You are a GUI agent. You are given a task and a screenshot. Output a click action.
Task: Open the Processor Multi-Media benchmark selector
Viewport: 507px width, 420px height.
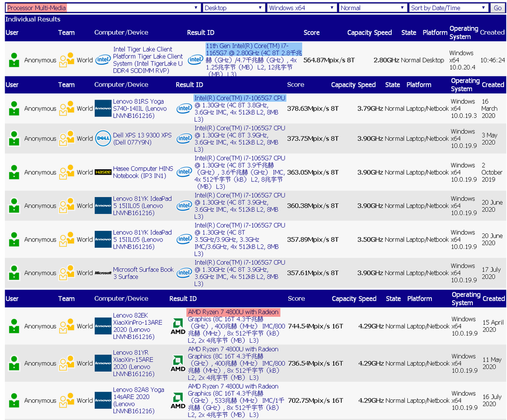pyautogui.click(x=101, y=8)
